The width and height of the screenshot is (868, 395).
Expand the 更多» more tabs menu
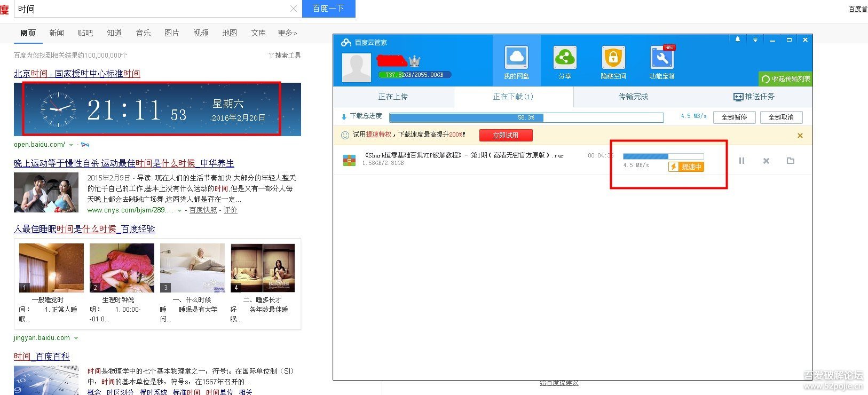pyautogui.click(x=287, y=33)
